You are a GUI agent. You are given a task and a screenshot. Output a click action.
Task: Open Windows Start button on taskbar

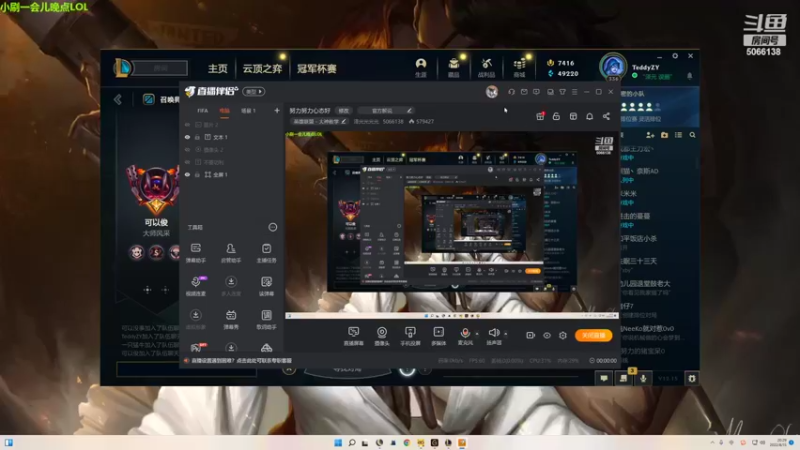338,442
